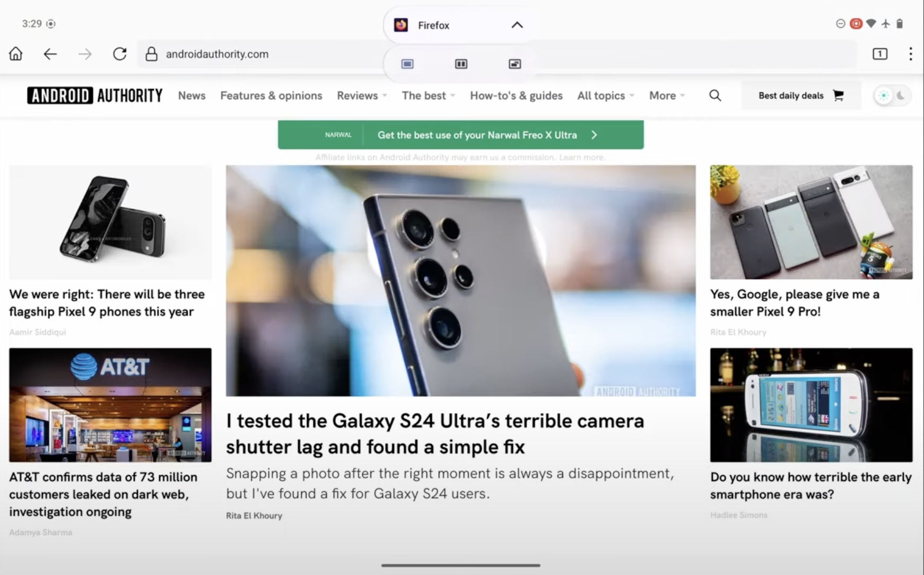Tap the 3:29 clock in status bar
Screen dimensions: 924x575
click(32, 23)
